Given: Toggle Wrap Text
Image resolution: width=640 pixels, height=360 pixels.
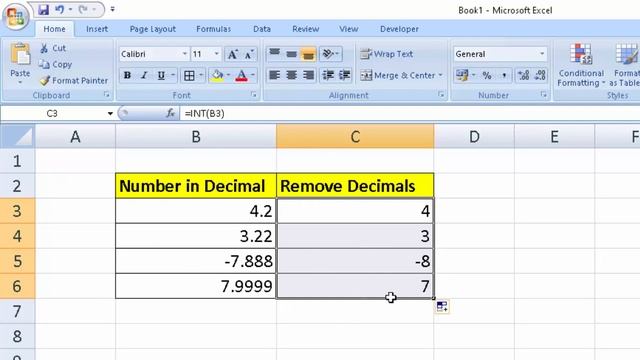Looking at the screenshot, I should pyautogui.click(x=387, y=54).
